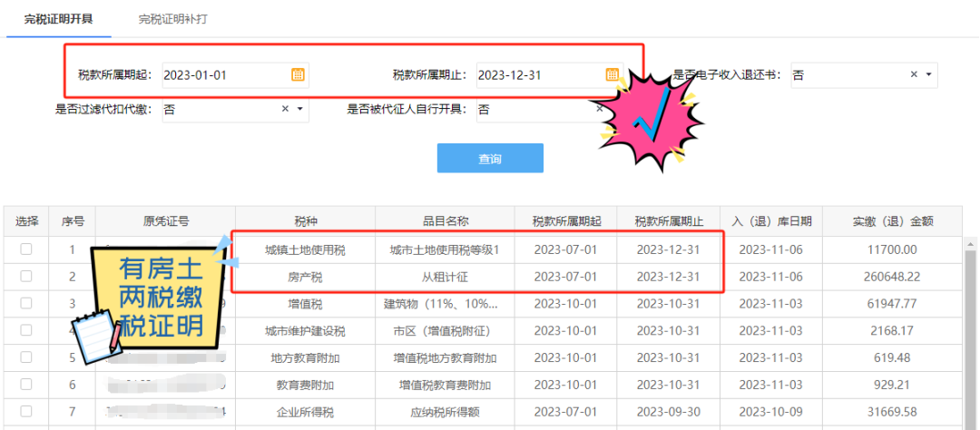
Task: Expand 是否电子收入退还书 dropdown arrow
Action: pyautogui.click(x=928, y=74)
